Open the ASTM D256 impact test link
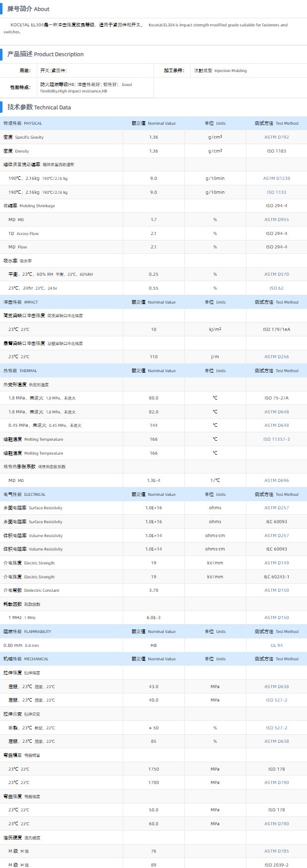Screen dimensions: 307x868 point(276,357)
